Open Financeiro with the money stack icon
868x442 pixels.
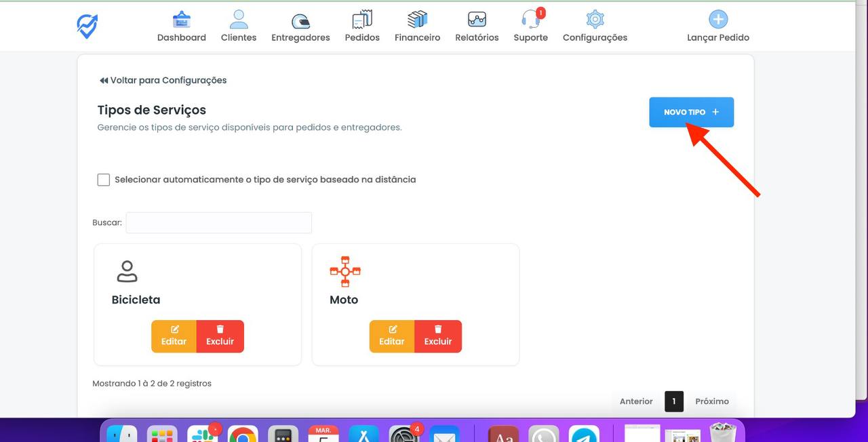(416, 19)
